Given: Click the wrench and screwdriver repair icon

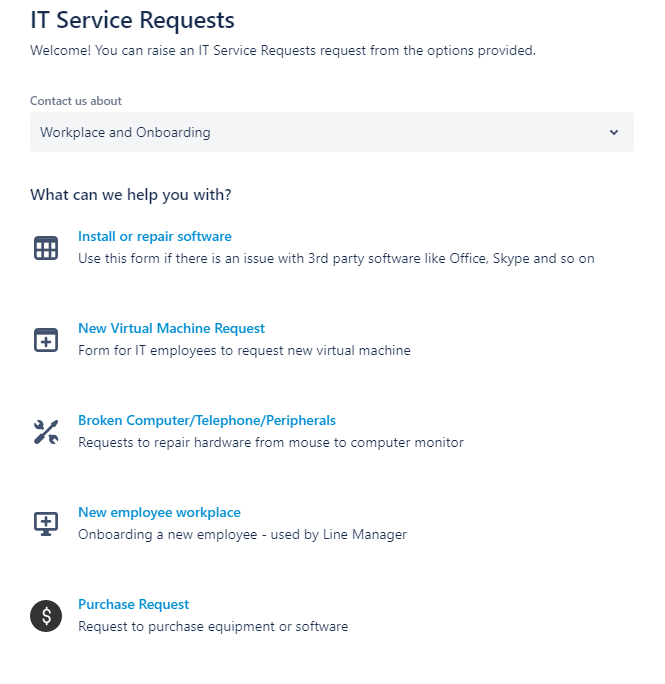Looking at the screenshot, I should point(46,432).
